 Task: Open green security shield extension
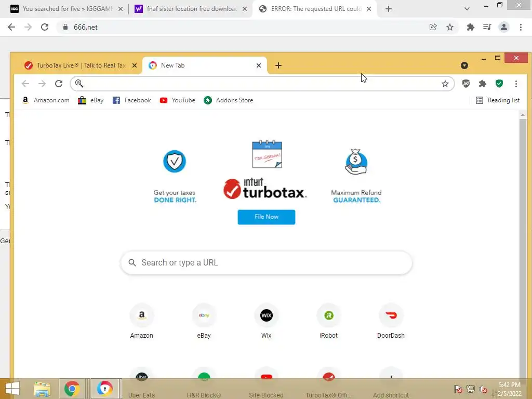(x=499, y=84)
